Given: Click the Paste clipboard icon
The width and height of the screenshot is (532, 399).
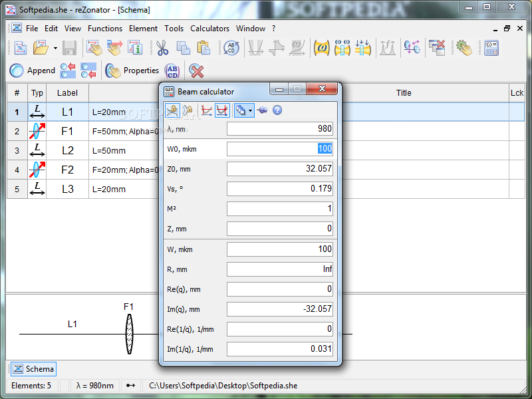Looking at the screenshot, I should (x=204, y=48).
